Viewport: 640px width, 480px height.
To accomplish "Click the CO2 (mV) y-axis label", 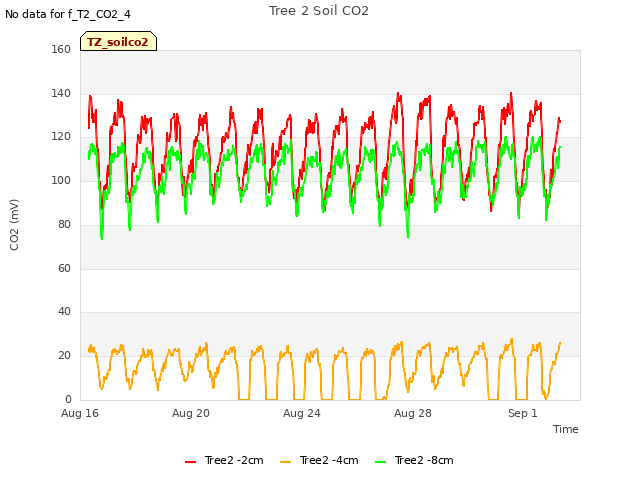I will 14,225.
